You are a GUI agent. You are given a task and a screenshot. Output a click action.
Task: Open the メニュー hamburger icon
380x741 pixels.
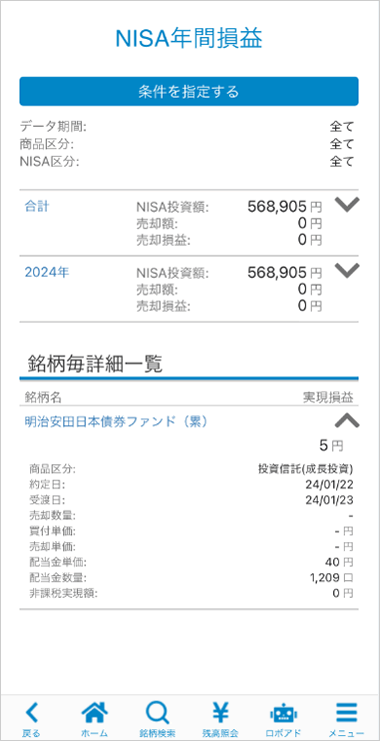click(346, 714)
